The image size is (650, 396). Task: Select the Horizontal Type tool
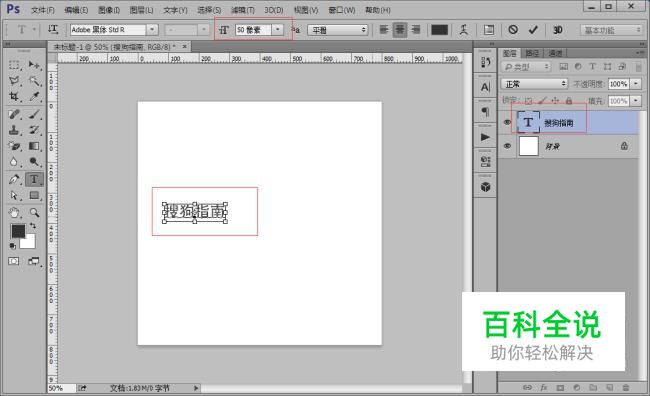pos(34,180)
